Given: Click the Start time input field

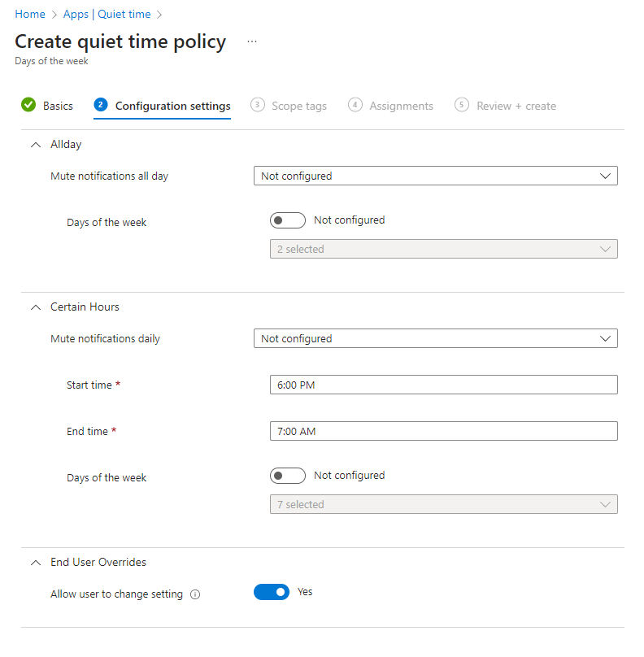Looking at the screenshot, I should [443, 385].
